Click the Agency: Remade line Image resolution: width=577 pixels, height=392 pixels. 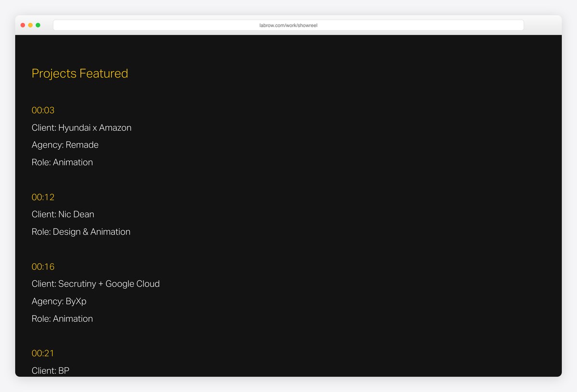point(65,145)
